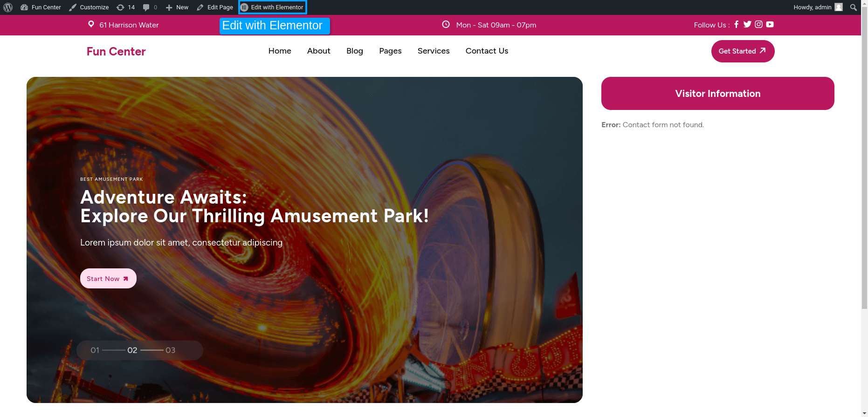Click the Facebook icon in header
The width and height of the screenshot is (868, 417).
[x=737, y=24]
